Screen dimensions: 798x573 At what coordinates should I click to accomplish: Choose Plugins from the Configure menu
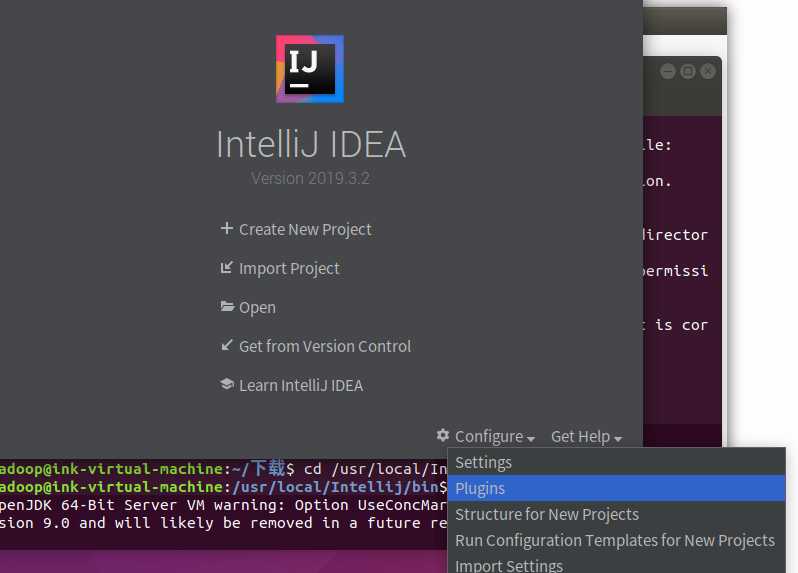click(616, 489)
